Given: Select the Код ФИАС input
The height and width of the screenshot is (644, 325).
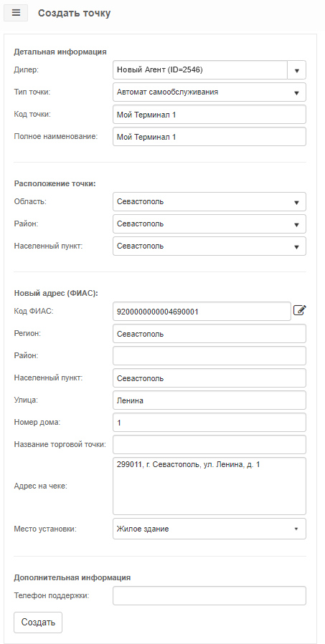Looking at the screenshot, I should pos(202,312).
